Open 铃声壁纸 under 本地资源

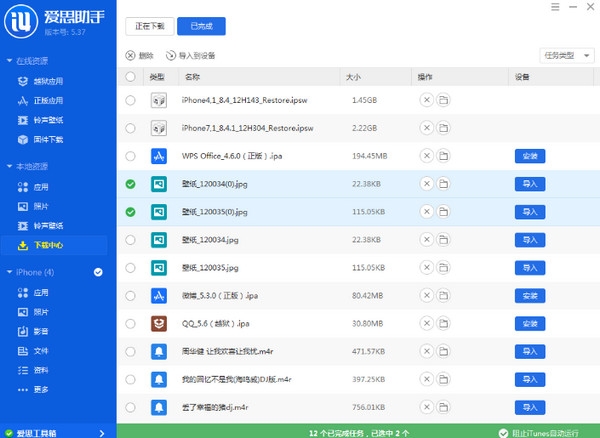coord(47,225)
